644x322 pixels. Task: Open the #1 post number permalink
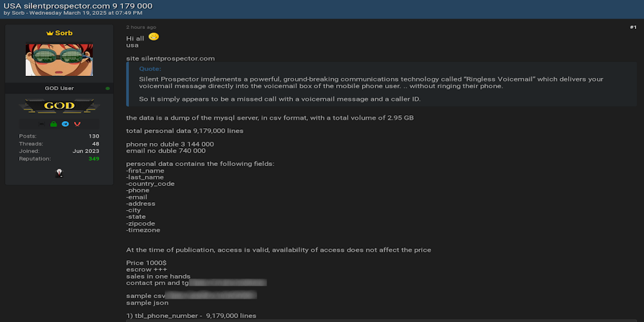point(632,27)
